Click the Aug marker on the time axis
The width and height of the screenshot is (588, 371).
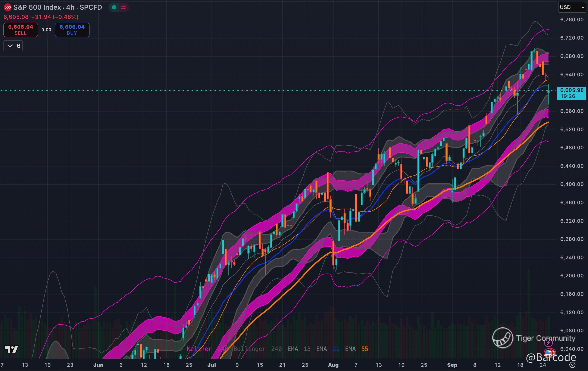[333, 365]
